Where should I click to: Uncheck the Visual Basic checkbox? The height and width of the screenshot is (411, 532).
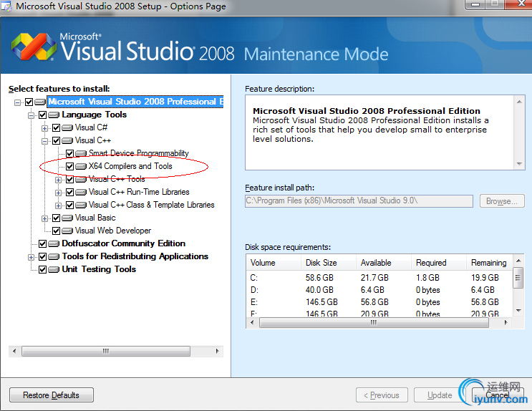[56, 218]
